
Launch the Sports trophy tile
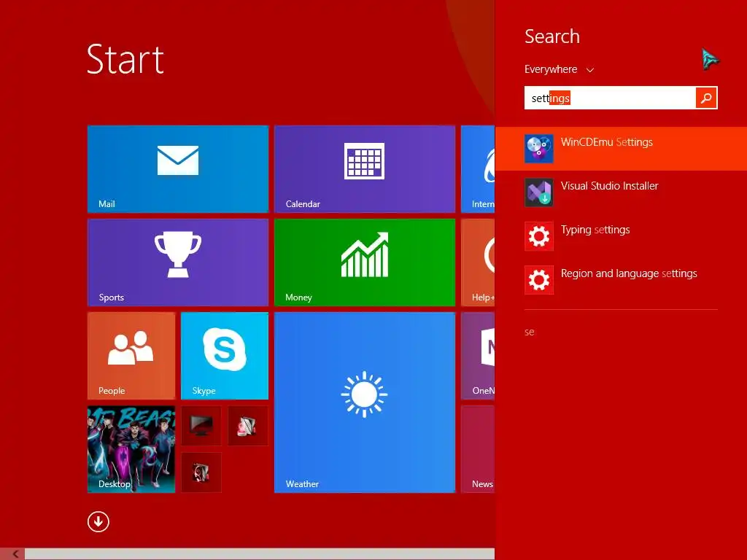coord(178,262)
